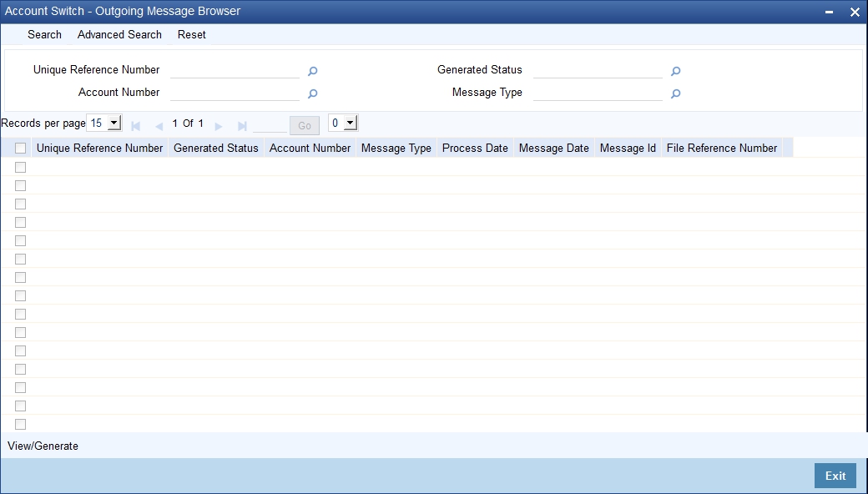Click into Account Number input field
The image size is (868, 494).
[x=235, y=93]
